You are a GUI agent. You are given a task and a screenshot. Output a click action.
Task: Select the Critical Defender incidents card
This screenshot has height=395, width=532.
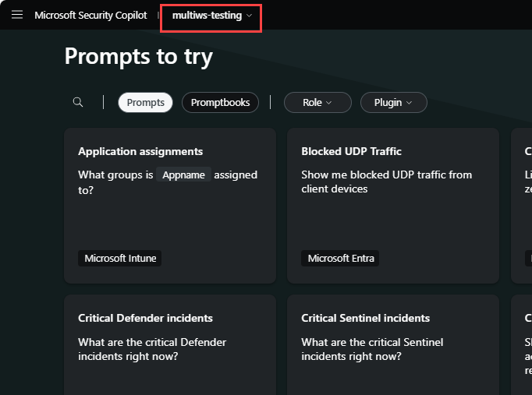point(170,343)
